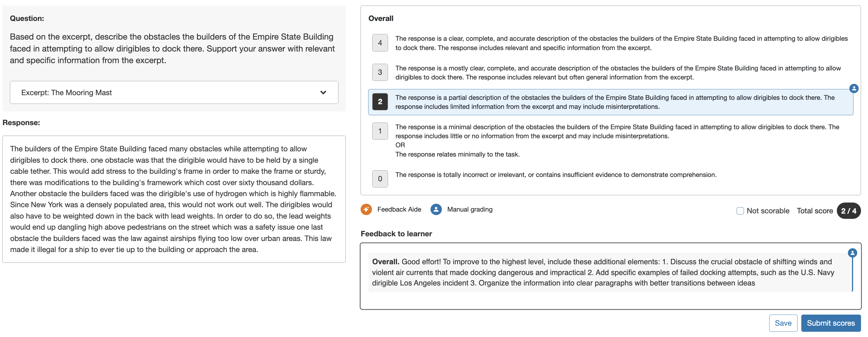The width and height of the screenshot is (868, 337).
Task: Click the Total score 2 / 4 badge
Action: [848, 211]
